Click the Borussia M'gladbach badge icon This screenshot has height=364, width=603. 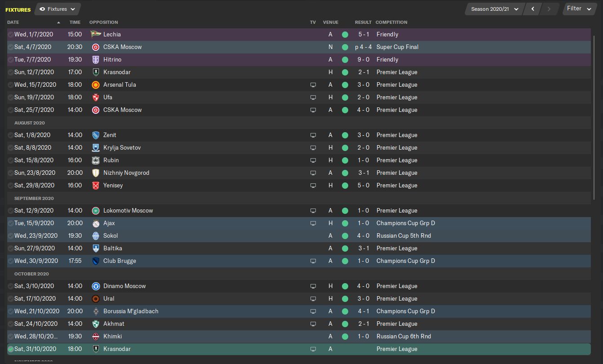pos(95,311)
